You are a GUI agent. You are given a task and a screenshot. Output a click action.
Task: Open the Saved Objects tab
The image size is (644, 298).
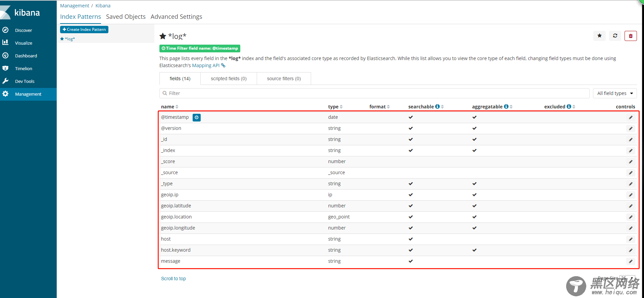(126, 16)
